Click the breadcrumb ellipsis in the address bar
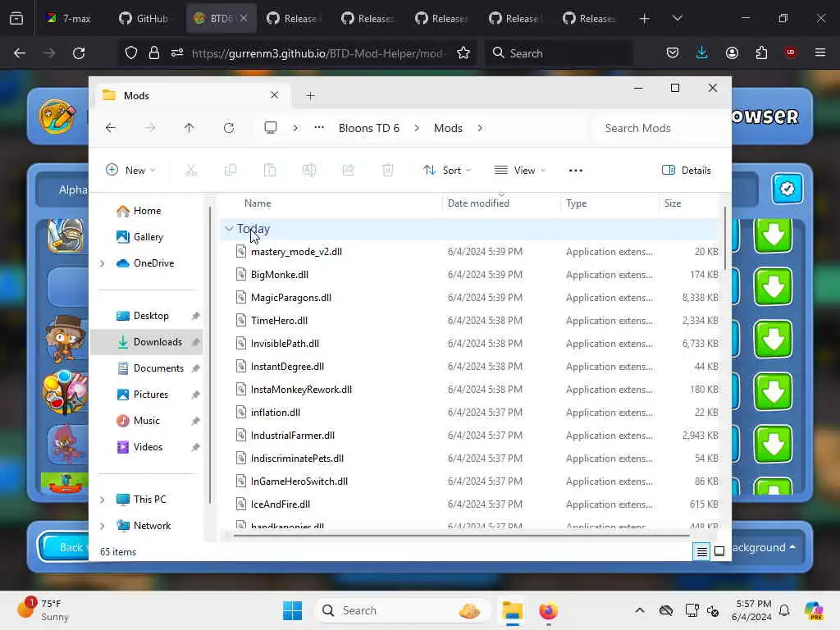The height and width of the screenshot is (630, 840). 319,128
